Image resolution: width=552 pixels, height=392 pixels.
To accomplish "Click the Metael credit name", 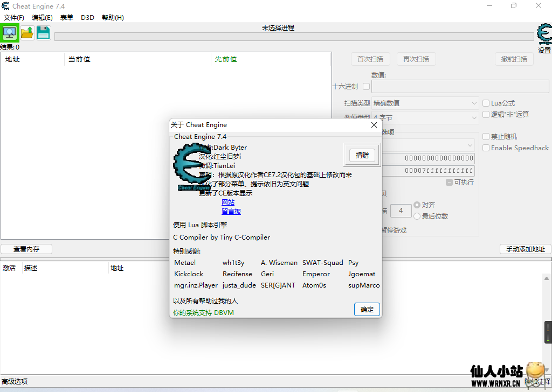I will (x=185, y=263).
